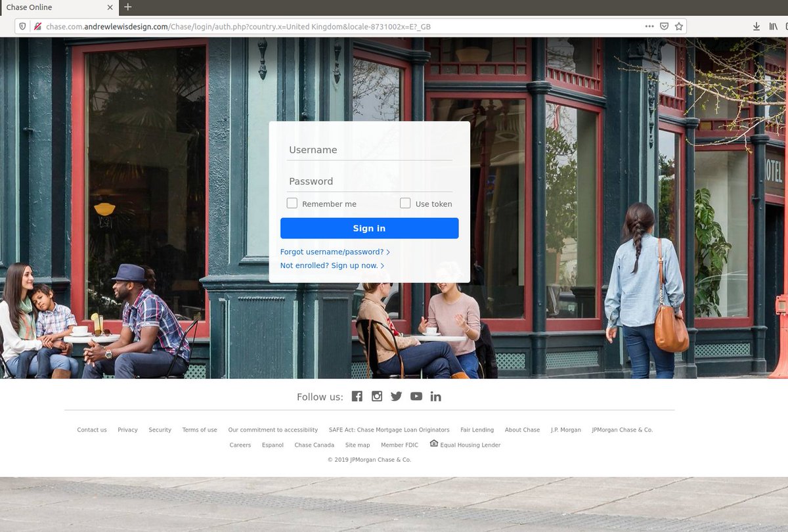Open the Security footer link
The image size is (788, 532).
pos(160,430)
